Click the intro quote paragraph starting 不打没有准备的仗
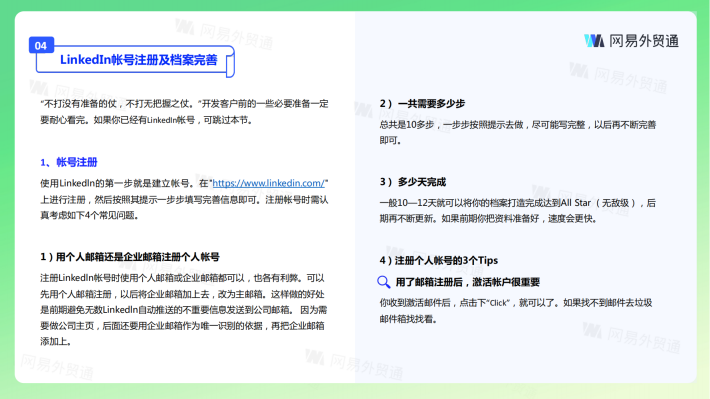Image resolution: width=710 pixels, height=399 pixels. click(x=184, y=111)
